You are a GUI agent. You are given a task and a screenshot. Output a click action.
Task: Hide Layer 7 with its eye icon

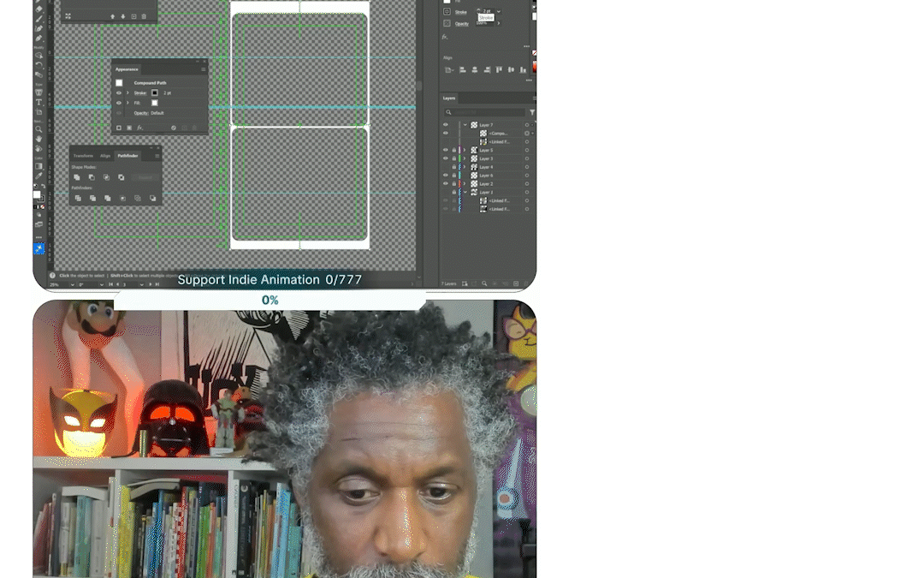446,124
